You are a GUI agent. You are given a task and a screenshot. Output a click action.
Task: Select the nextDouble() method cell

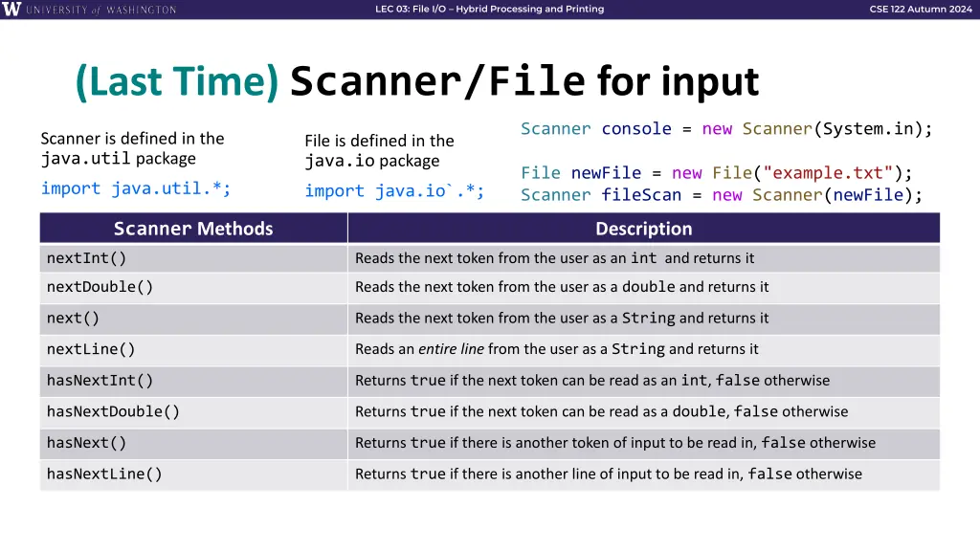click(193, 287)
